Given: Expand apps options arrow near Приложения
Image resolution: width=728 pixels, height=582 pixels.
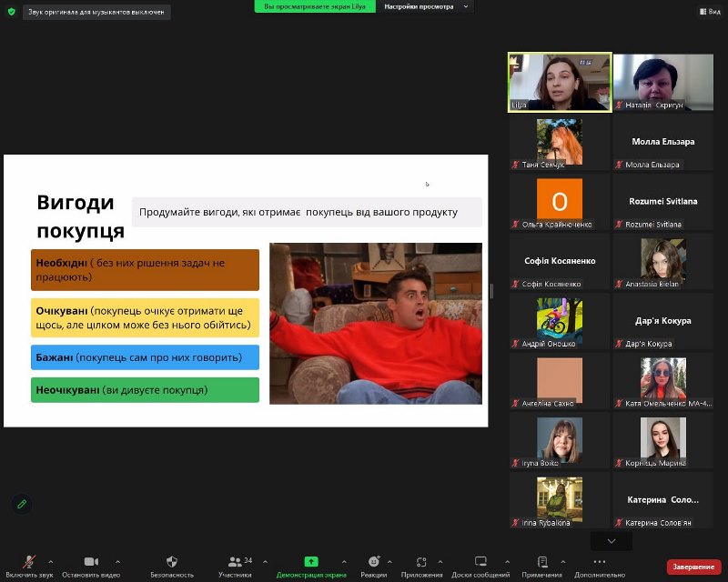Looking at the screenshot, I should pos(440,562).
